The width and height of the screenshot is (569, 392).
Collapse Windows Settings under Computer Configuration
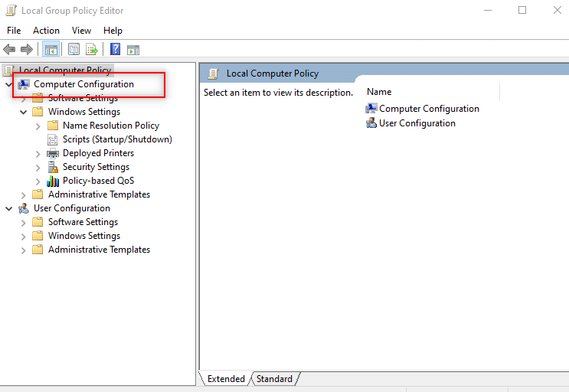[x=24, y=112]
